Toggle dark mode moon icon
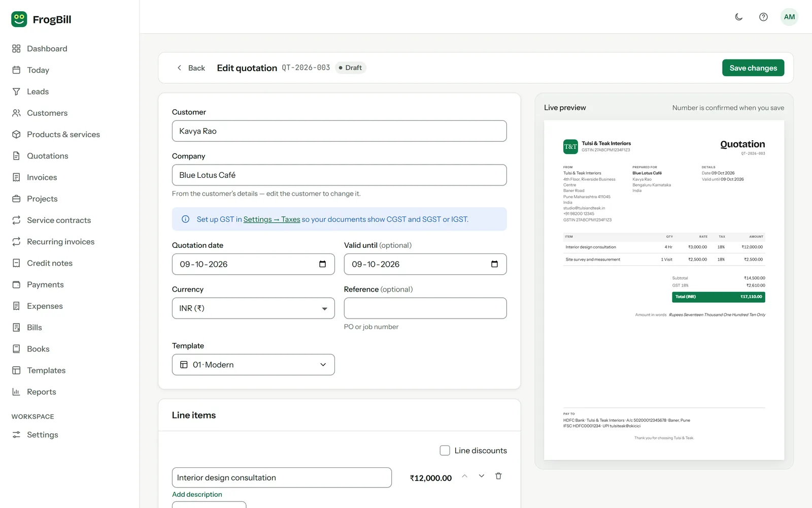 click(x=739, y=17)
